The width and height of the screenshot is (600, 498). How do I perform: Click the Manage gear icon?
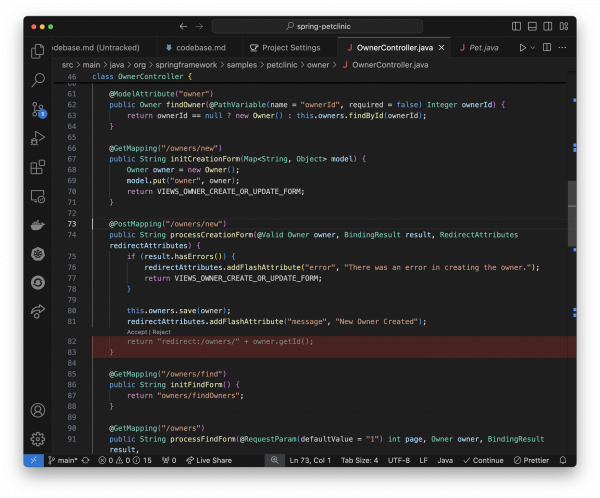(x=38, y=439)
